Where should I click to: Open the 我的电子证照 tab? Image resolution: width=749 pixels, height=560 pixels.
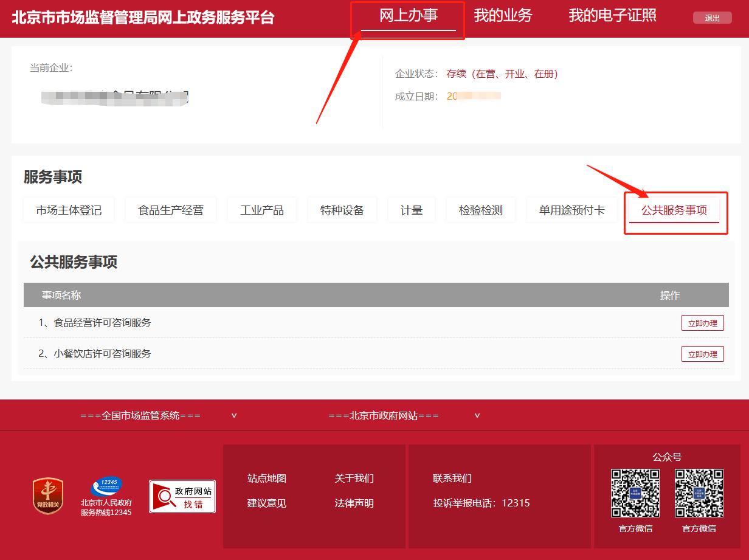pos(612,16)
